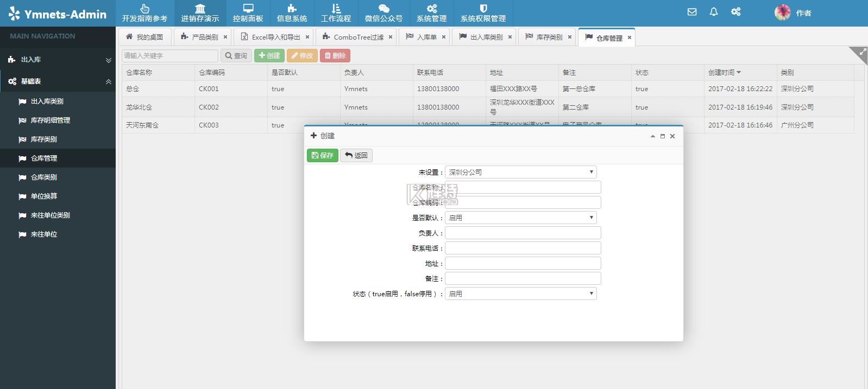Close the Excel导入和导出 tab
The image size is (868, 389).
pyautogui.click(x=307, y=37)
